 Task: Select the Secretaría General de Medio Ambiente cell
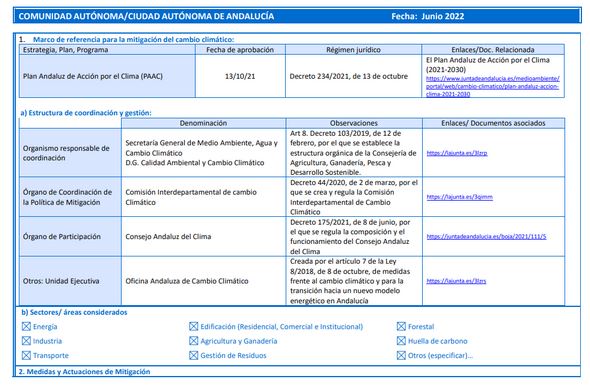point(203,153)
